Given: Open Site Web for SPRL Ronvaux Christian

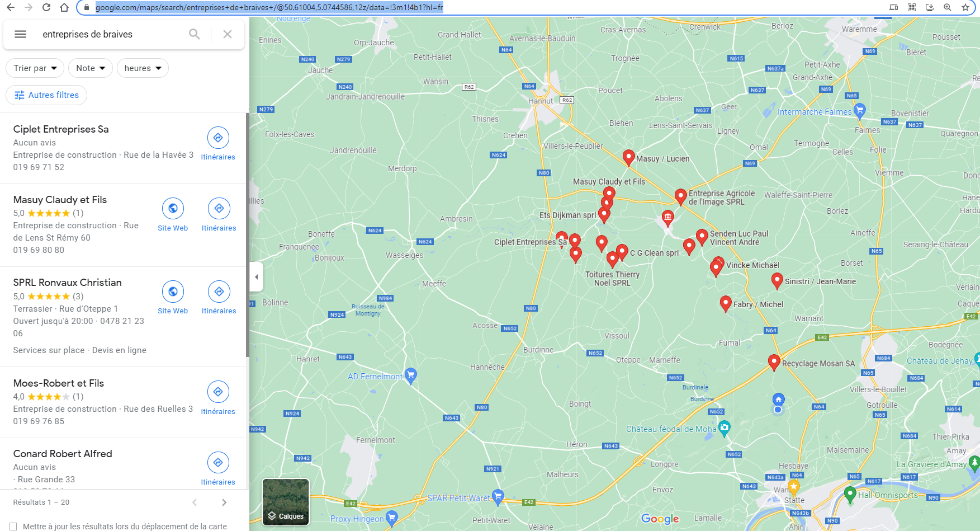Looking at the screenshot, I should [173, 298].
